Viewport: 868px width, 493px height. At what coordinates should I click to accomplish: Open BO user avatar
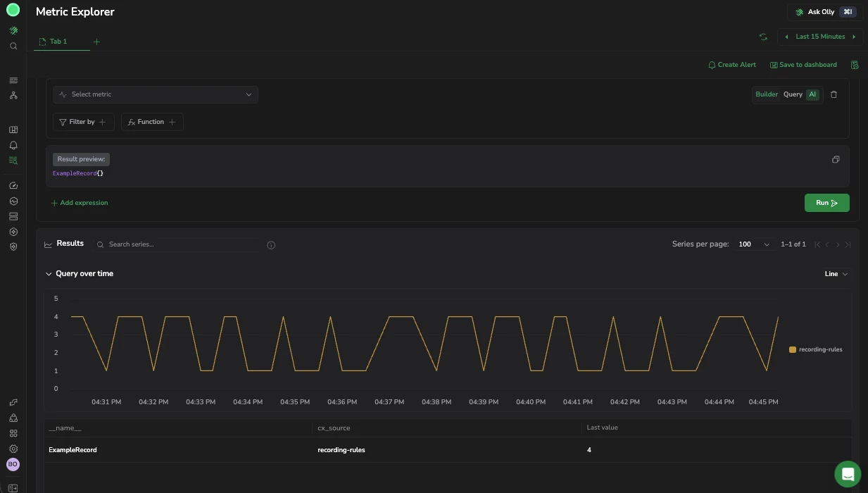tap(13, 464)
